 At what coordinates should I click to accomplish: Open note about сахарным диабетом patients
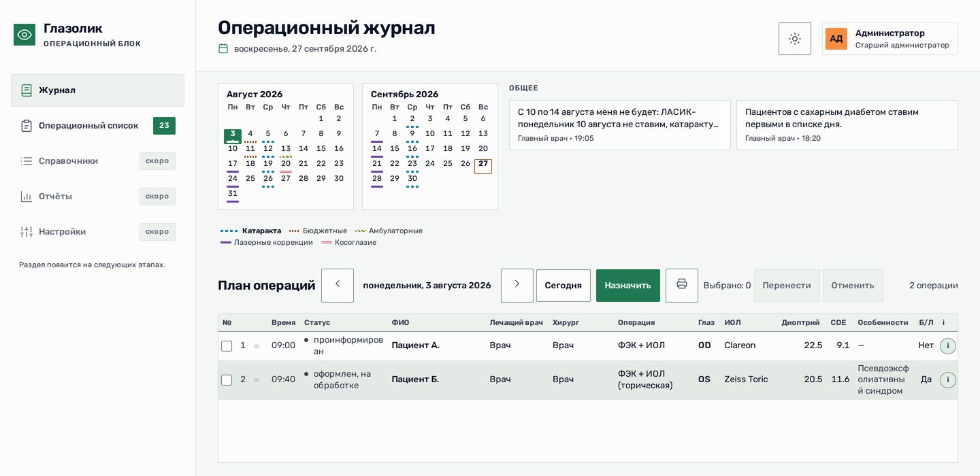(x=847, y=125)
